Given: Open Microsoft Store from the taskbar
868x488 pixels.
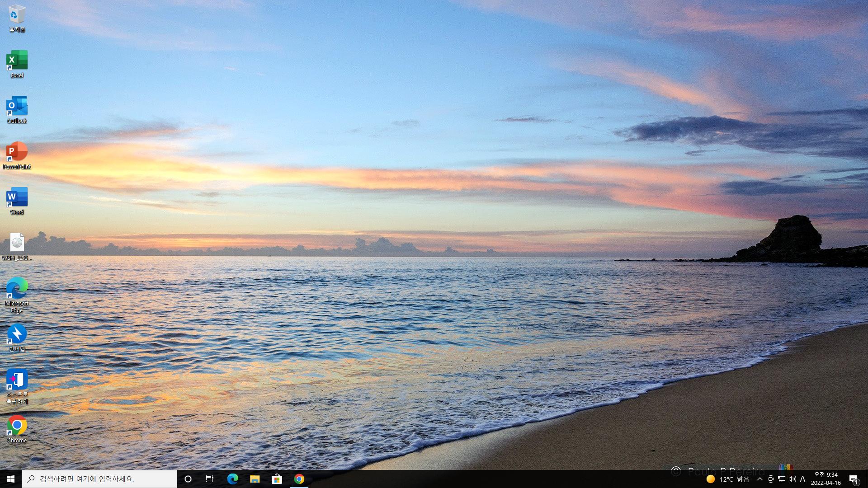Looking at the screenshot, I should point(277,479).
